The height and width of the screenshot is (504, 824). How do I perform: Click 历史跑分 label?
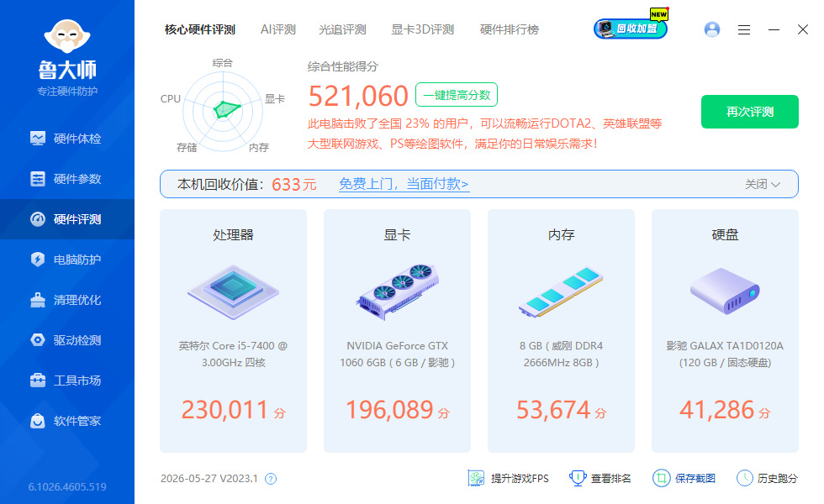point(777,478)
